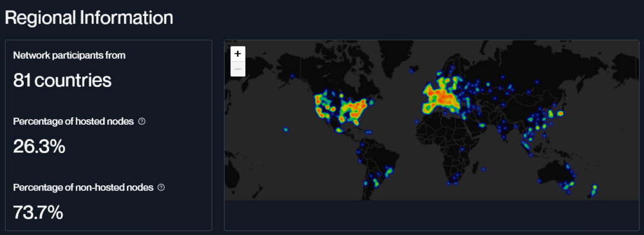The image size is (644, 235).
Task: Click the 81 countries value
Action: click(62, 80)
